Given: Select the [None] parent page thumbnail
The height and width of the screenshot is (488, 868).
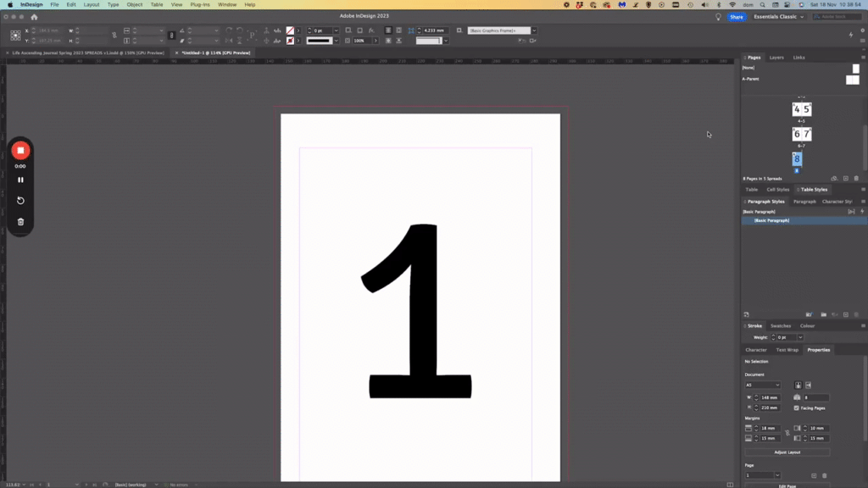Looking at the screenshot, I should coord(856,69).
